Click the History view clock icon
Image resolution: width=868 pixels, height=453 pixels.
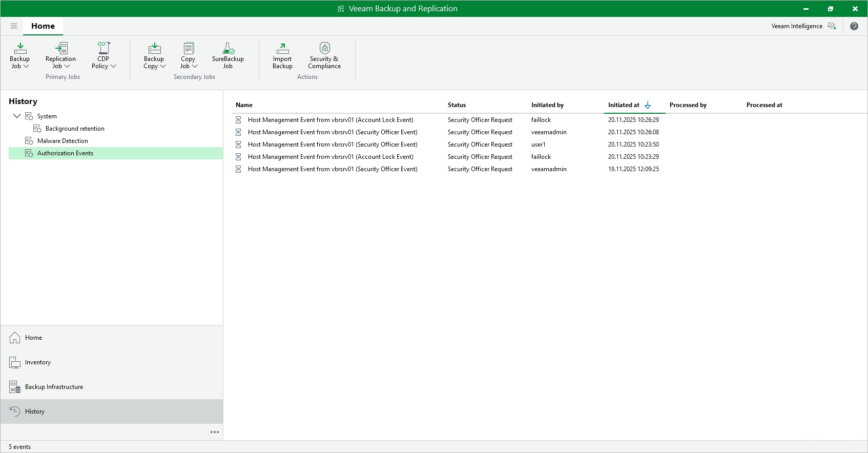(15, 411)
